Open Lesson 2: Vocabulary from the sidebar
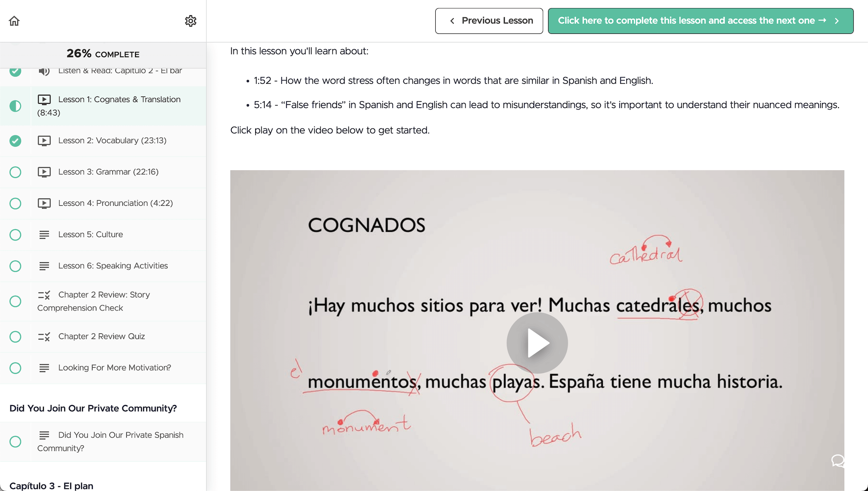868x491 pixels. tap(112, 140)
